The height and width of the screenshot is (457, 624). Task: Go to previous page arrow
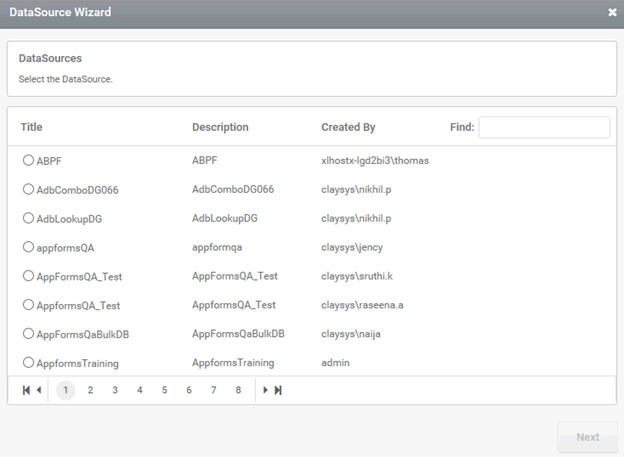(x=39, y=390)
